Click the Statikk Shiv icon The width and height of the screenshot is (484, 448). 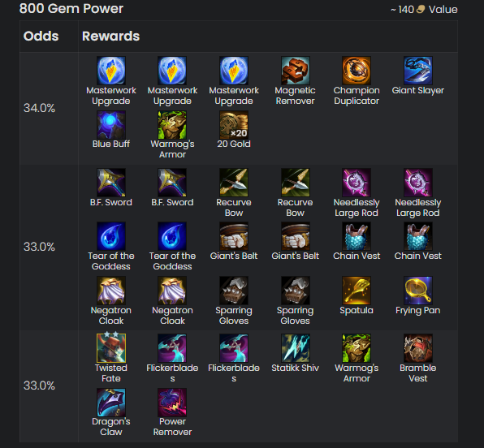click(x=295, y=347)
